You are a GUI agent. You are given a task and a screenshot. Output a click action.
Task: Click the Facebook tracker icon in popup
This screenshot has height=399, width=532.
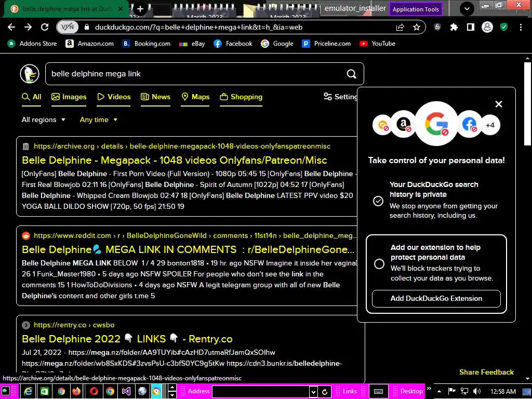470,125
